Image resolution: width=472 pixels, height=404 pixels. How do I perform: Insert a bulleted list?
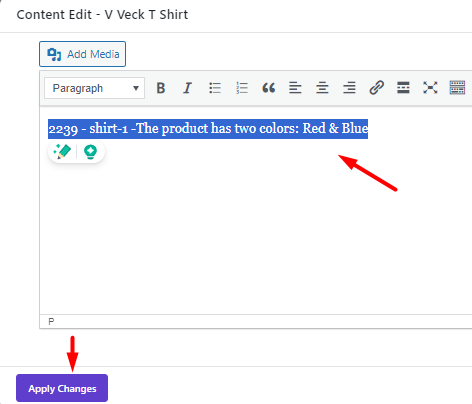pos(215,88)
